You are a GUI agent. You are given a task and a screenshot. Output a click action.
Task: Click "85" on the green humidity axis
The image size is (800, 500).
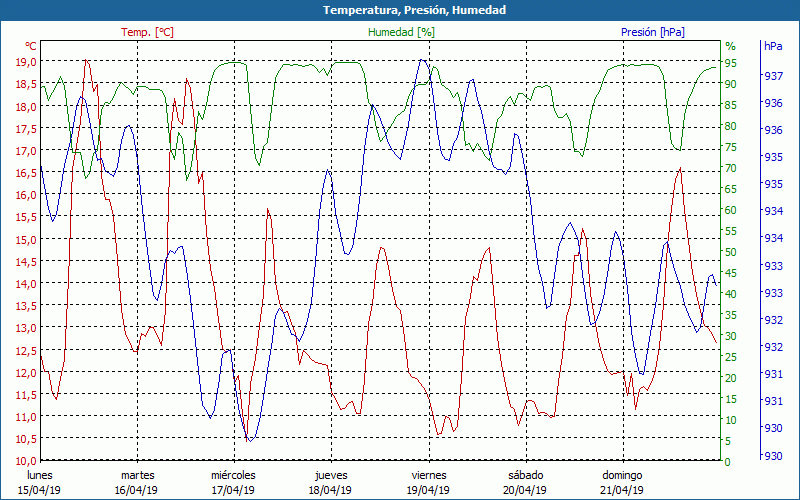click(731, 105)
